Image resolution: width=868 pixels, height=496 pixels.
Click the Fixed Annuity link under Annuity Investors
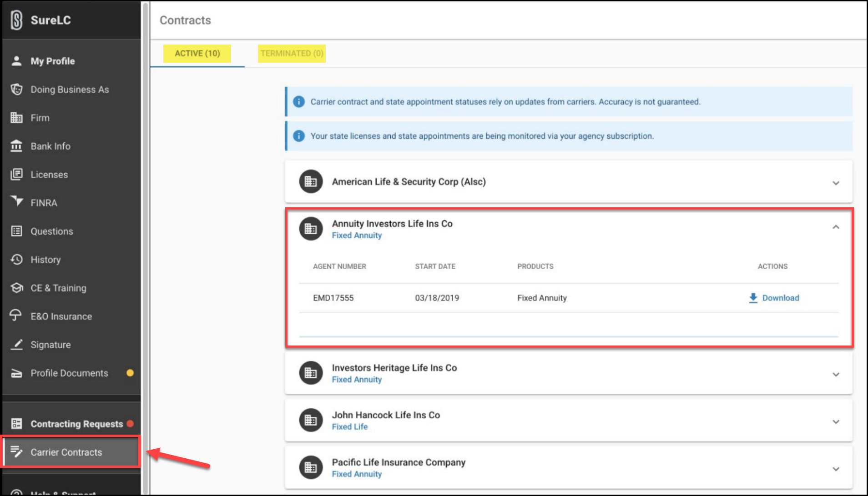click(x=357, y=235)
